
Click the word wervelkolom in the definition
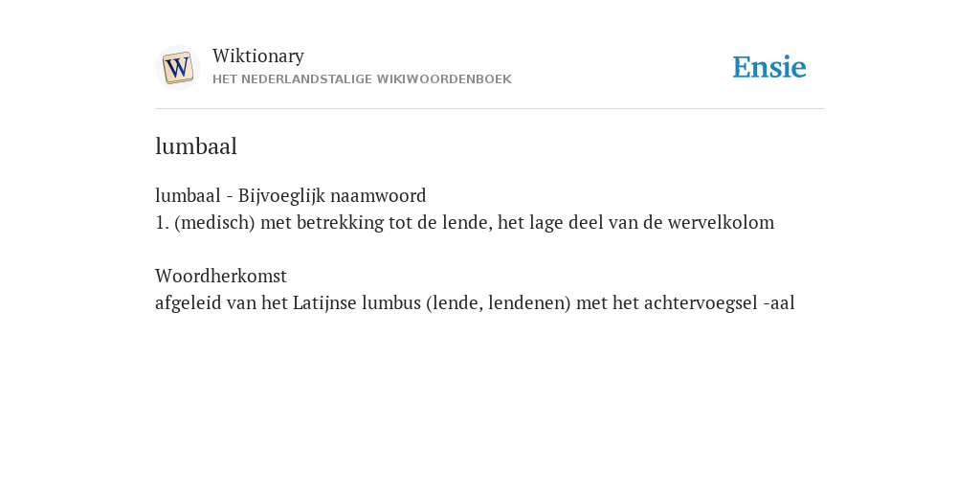click(721, 222)
